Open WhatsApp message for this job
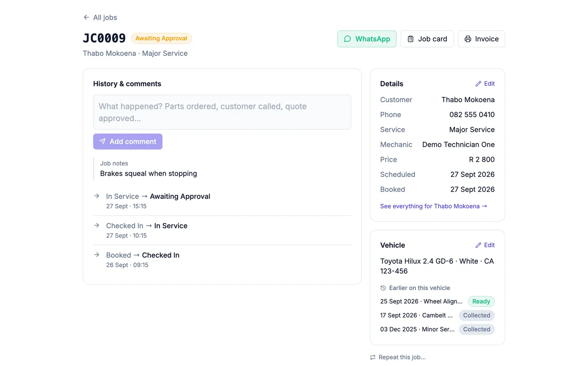This screenshot has width=588, height=366. point(367,39)
